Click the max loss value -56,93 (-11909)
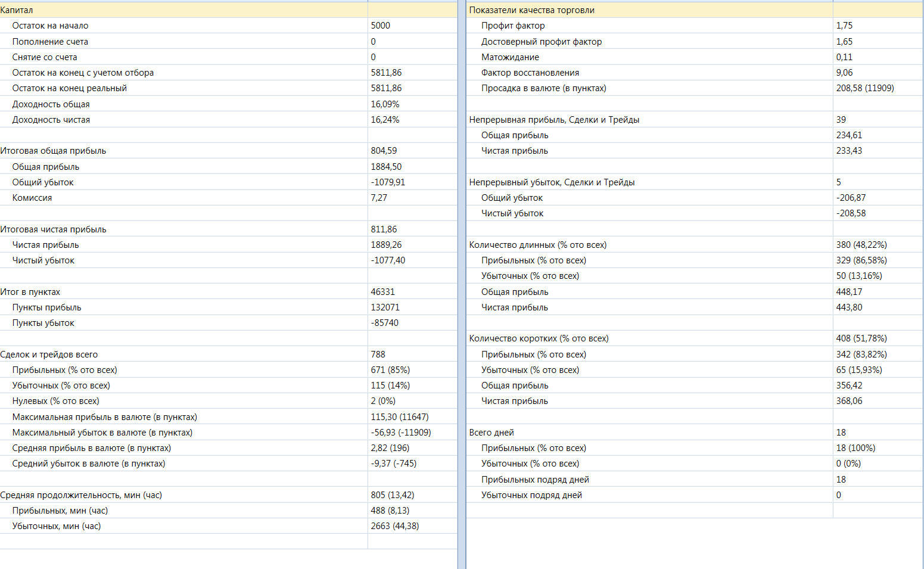Image resolution: width=924 pixels, height=569 pixels. 401,433
